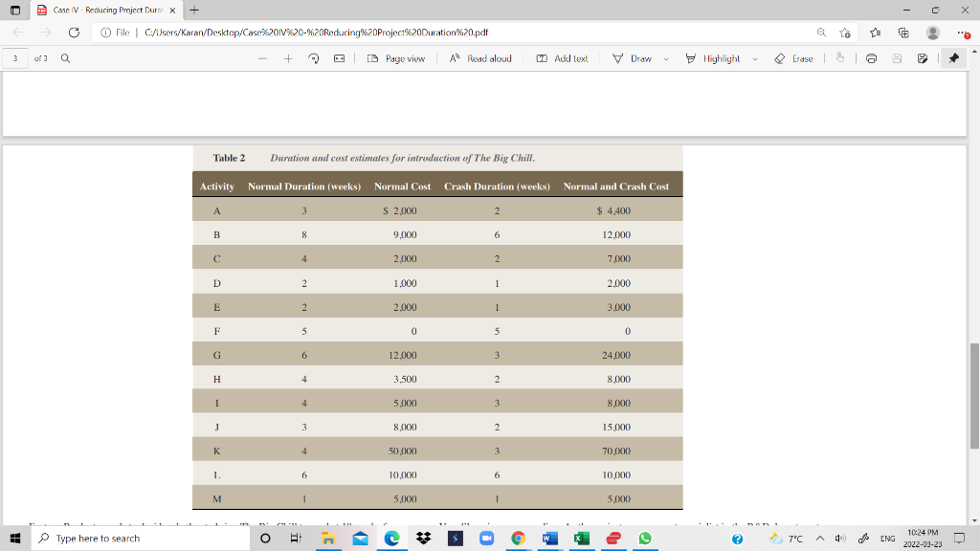Open Dropbox from the taskbar
The image size is (980, 551).
click(423, 538)
